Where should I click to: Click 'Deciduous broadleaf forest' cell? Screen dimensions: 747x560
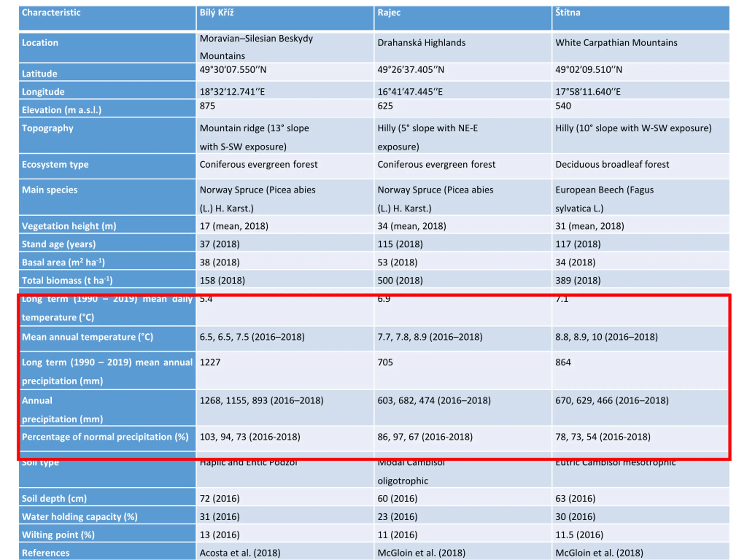(x=640, y=166)
